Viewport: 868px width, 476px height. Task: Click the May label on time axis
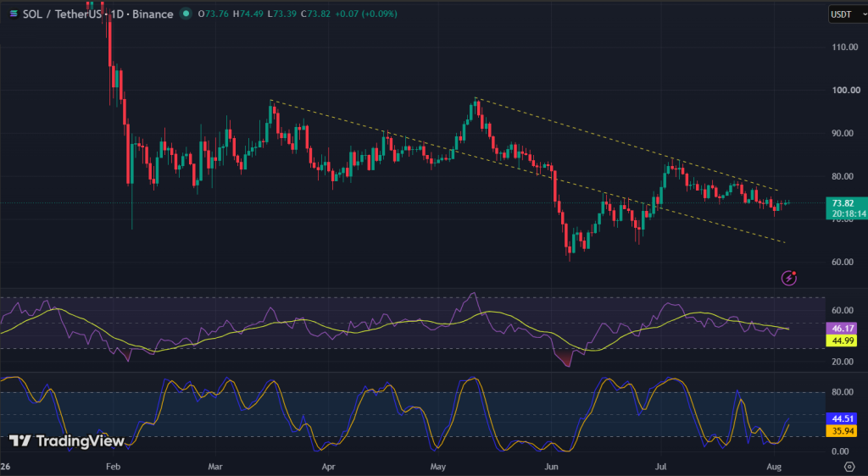[438, 467]
